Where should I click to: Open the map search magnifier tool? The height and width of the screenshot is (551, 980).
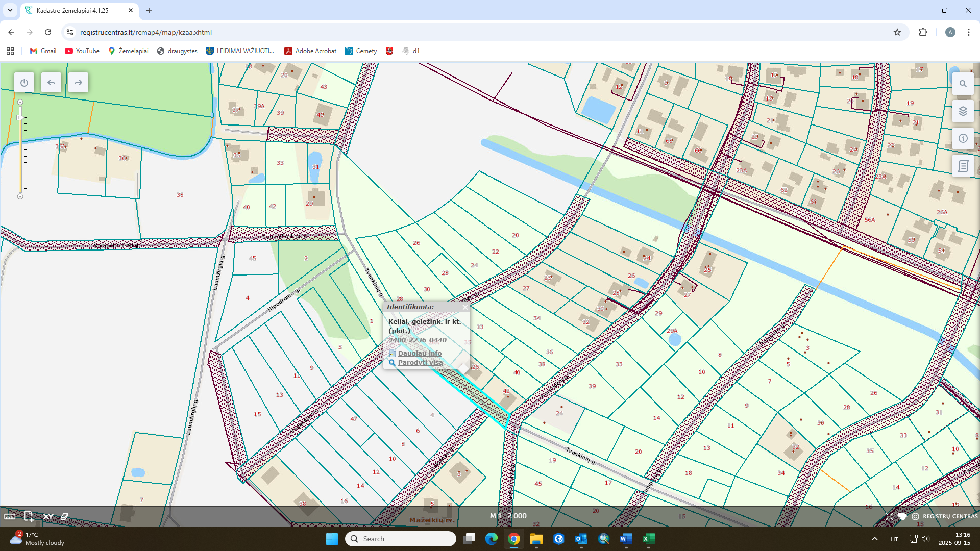pos(963,84)
